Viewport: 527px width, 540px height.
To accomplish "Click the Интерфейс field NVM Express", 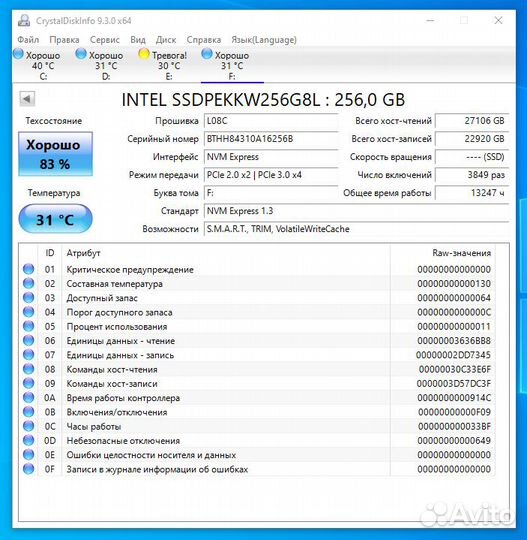I will tap(271, 157).
